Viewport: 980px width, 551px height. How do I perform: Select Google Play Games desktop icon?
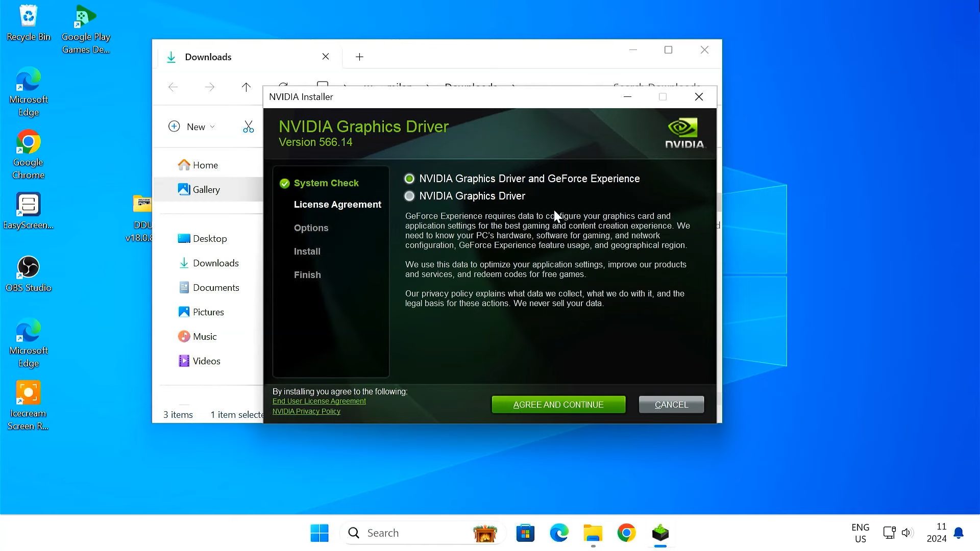(x=86, y=30)
